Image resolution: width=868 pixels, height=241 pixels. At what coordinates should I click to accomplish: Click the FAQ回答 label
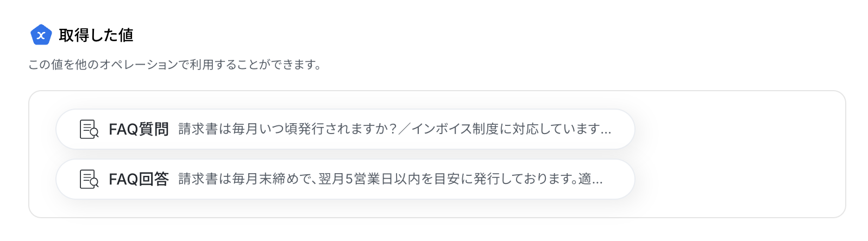click(139, 179)
